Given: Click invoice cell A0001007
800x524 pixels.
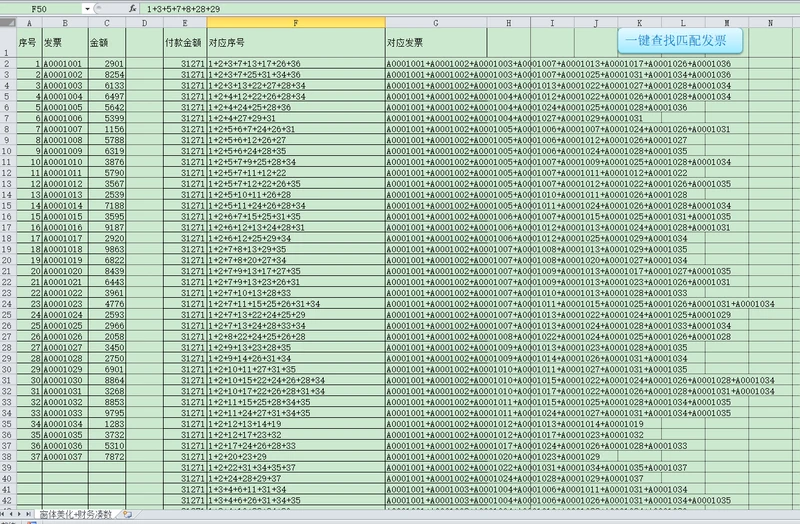Looking at the screenshot, I should click(65, 129).
